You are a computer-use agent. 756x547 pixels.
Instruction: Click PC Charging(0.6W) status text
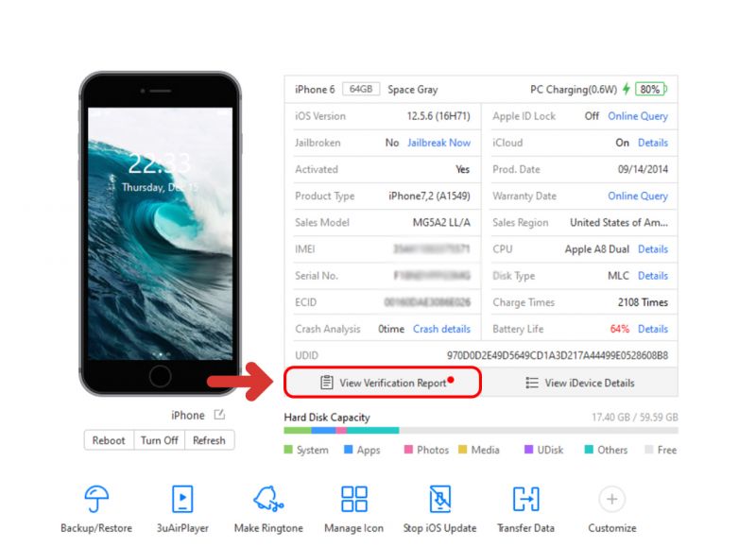pos(574,90)
